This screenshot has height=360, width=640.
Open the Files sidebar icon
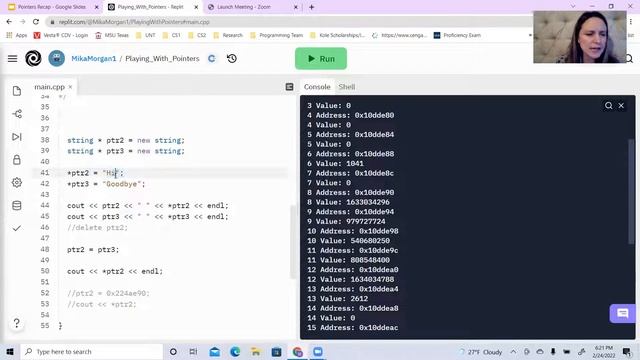tap(17, 91)
